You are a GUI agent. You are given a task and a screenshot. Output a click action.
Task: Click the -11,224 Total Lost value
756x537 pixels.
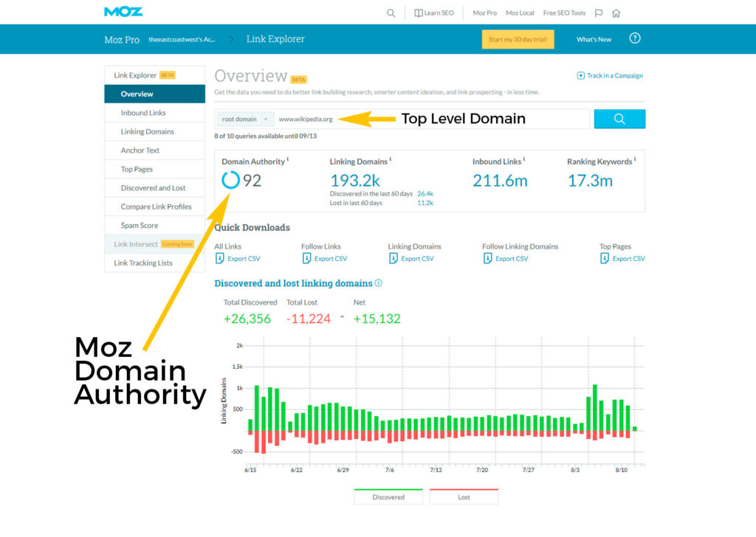click(308, 319)
